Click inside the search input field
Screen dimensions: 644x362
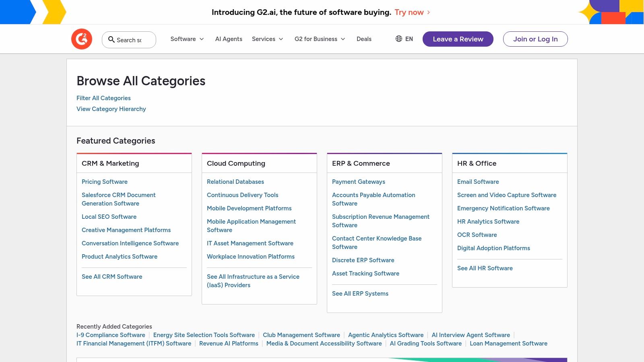coord(133,40)
